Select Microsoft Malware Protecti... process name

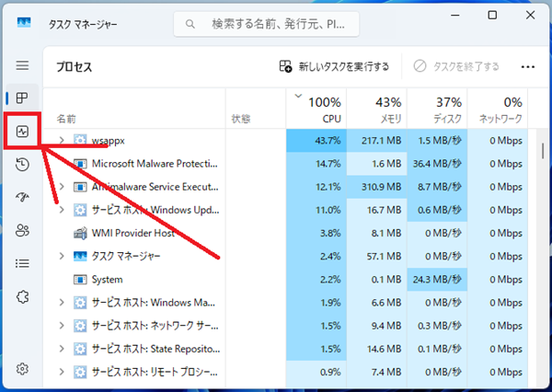[155, 164]
